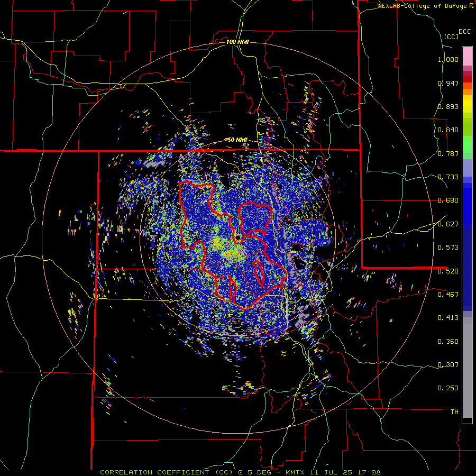Click the DCC legend header
Viewport: 476px width, 476px height.
[x=464, y=32]
